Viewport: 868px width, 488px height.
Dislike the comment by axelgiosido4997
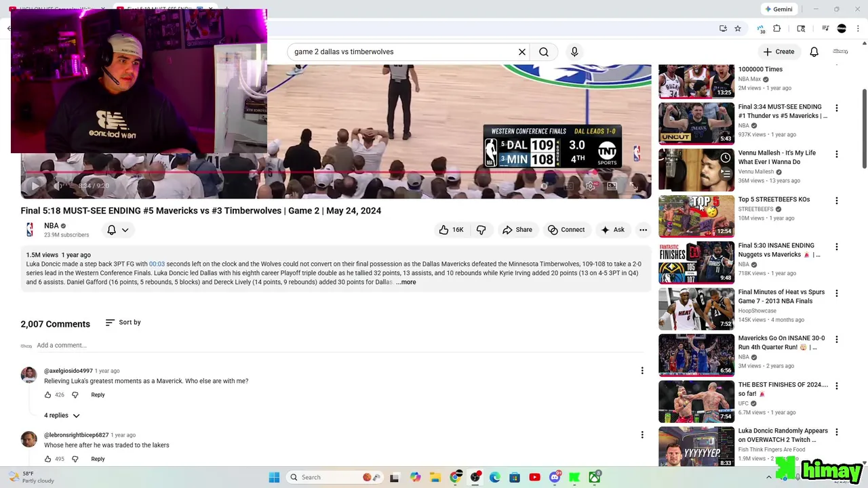(x=75, y=395)
